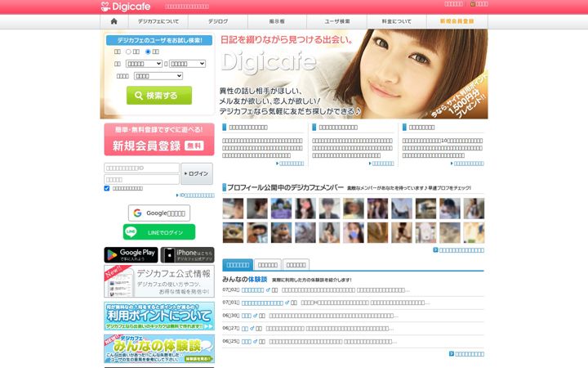Open the Google Play store badge
This screenshot has width=588, height=368.
point(131,254)
